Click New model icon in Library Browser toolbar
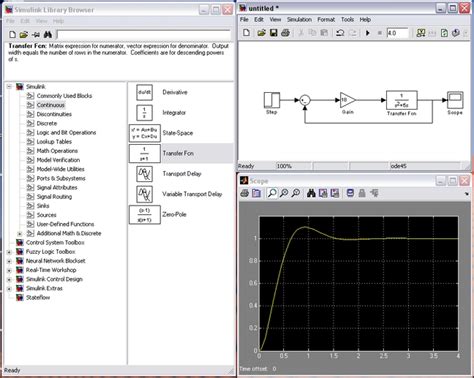The height and width of the screenshot is (378, 474). [12, 34]
